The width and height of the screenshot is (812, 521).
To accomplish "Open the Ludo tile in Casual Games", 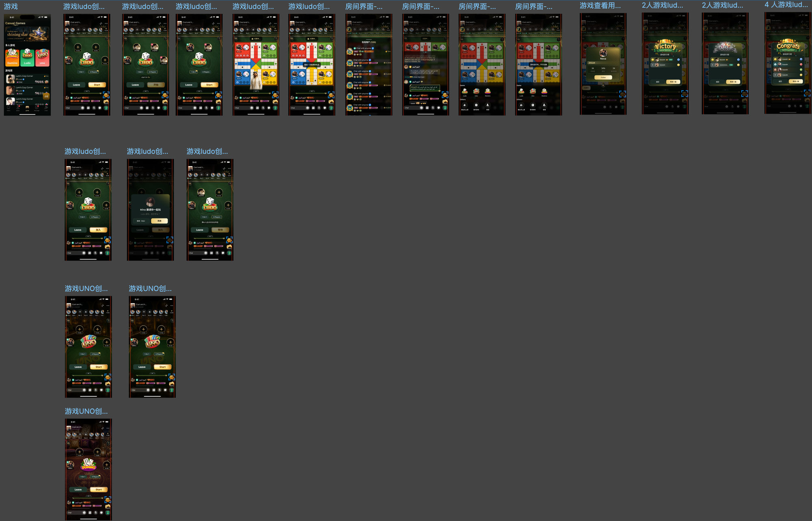I will 27,57.
